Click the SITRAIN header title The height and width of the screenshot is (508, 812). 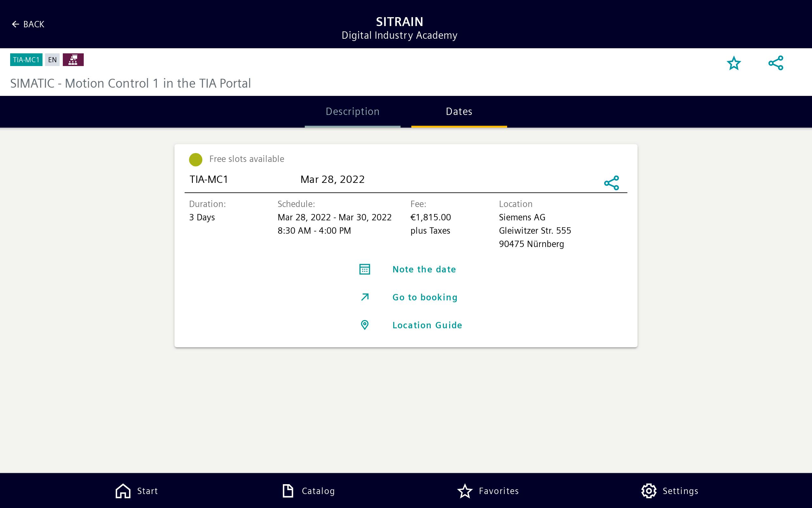399,22
